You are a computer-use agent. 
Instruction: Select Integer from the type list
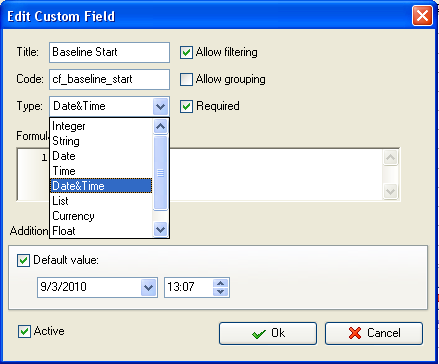(101, 126)
